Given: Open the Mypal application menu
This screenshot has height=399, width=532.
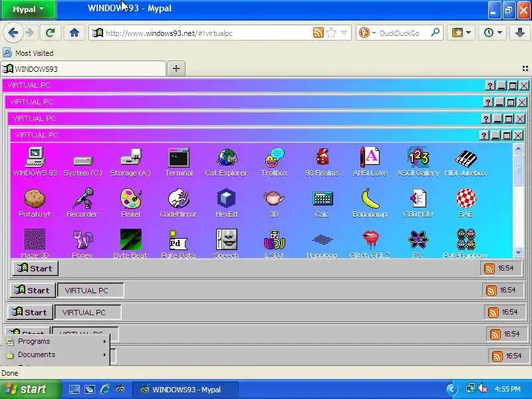Looking at the screenshot, I should [x=29, y=9].
